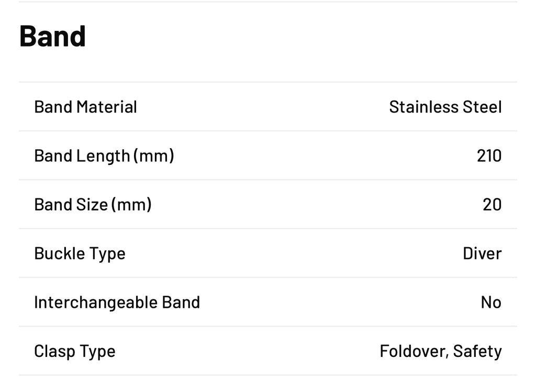Select the band size value 20
Image resolution: width=536 pixels, height=392 pixels.
coord(492,204)
